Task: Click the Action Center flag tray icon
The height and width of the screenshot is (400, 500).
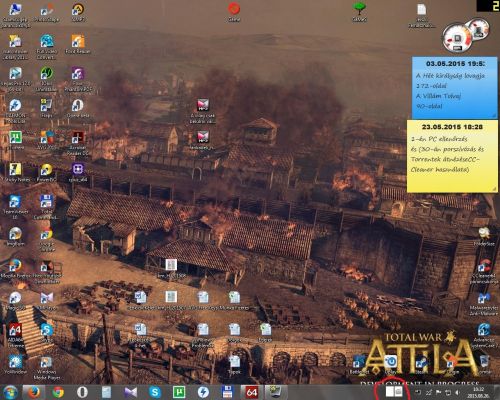Action: [x=439, y=393]
